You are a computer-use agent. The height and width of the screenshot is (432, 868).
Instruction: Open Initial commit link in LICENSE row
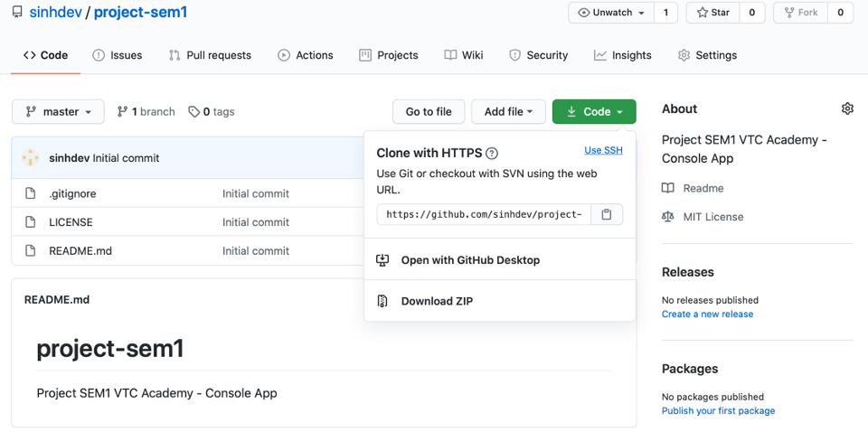click(256, 222)
